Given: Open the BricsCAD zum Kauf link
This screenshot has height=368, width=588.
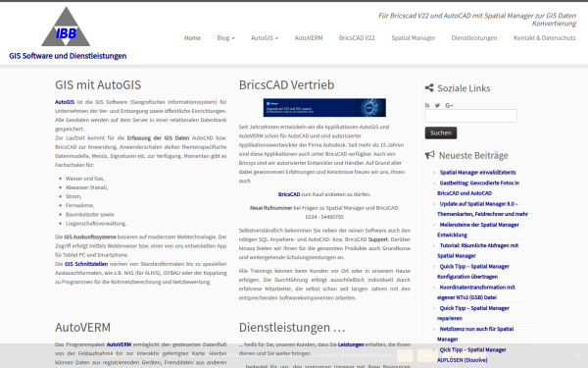Looking at the screenshot, I should coord(289,194).
